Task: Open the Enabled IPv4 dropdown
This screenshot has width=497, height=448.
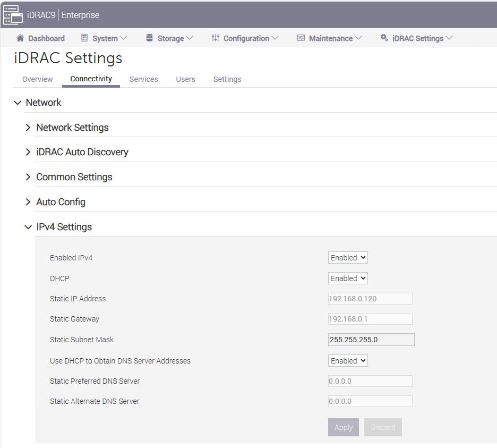Action: pyautogui.click(x=348, y=258)
